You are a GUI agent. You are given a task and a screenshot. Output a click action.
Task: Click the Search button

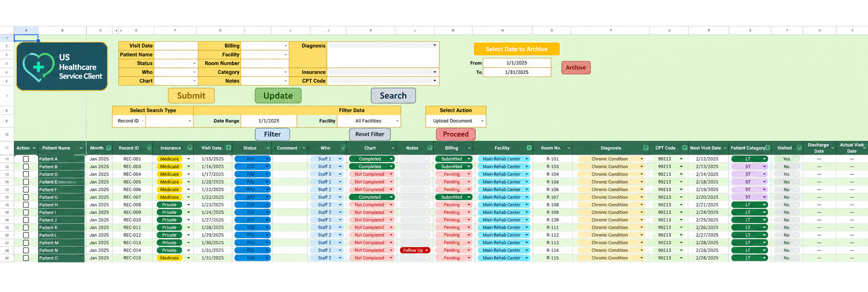pyautogui.click(x=393, y=96)
